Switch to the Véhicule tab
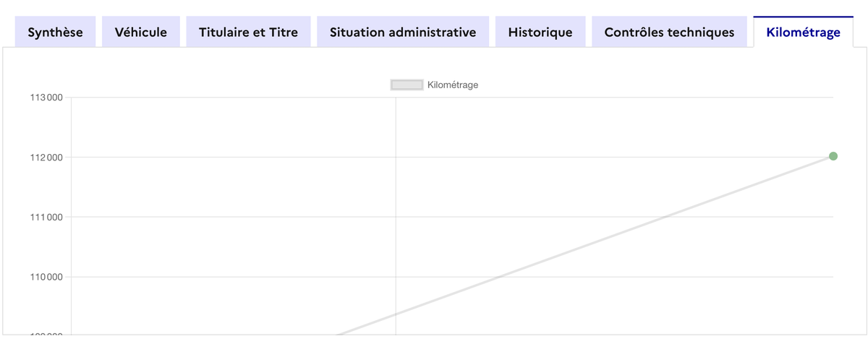The image size is (868, 352). click(x=140, y=32)
